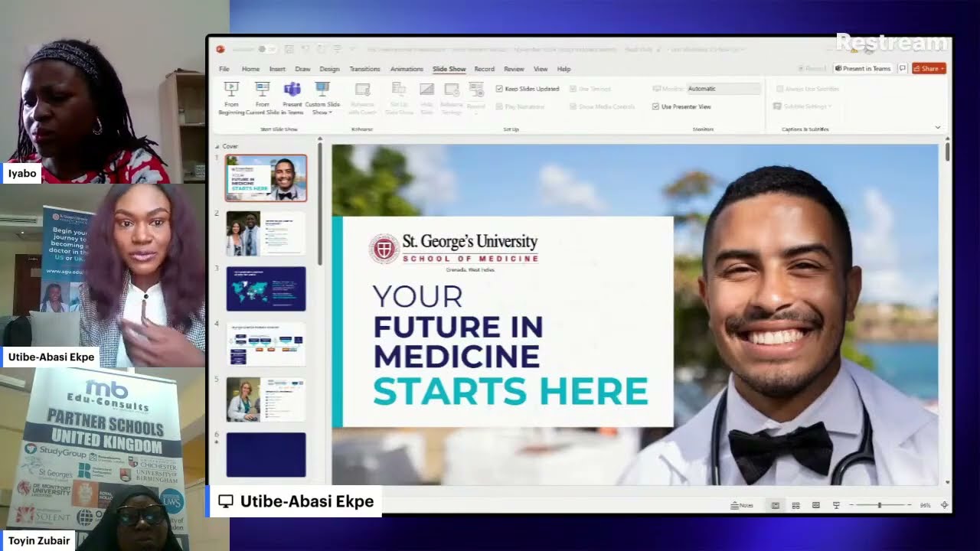Toggle Play Narrations checkbox
The image size is (980, 551).
[499, 106]
